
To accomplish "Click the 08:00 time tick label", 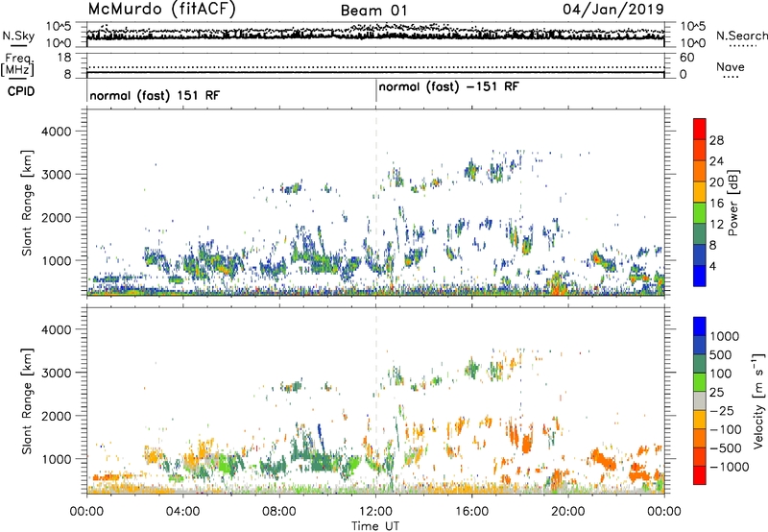I will click(278, 512).
